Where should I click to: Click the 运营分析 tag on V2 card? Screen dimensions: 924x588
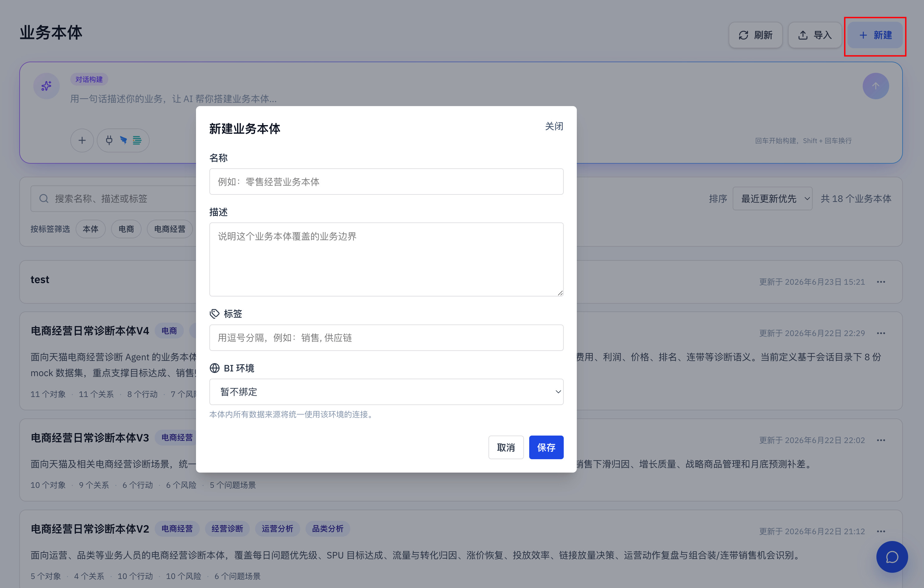278,529
